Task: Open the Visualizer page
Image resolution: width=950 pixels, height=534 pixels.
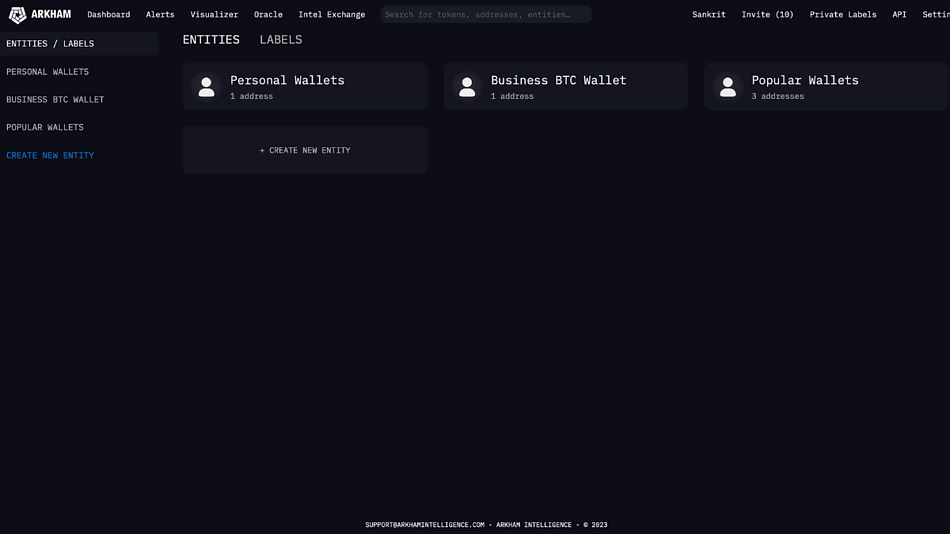Action: (214, 15)
